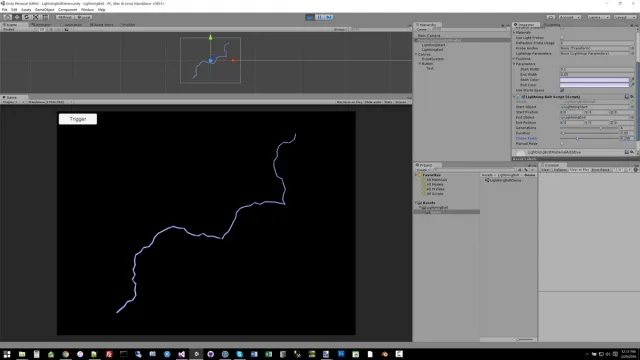Select the Rotate tool in the toolbar

point(26,17)
